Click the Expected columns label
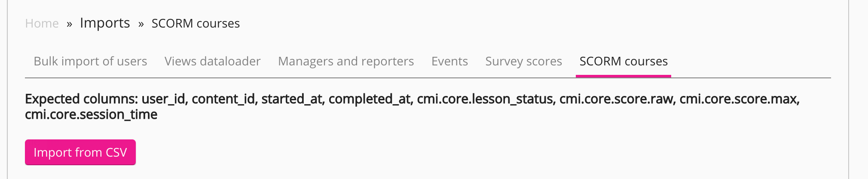Image resolution: width=868 pixels, height=179 pixels. point(81,99)
